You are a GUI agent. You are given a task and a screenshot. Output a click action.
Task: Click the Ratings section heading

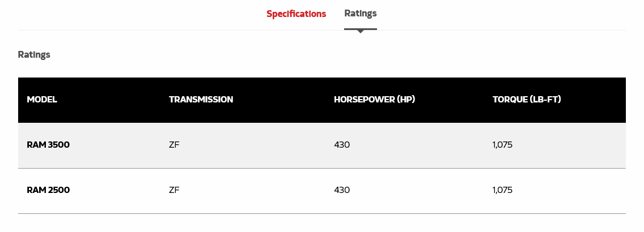(34, 54)
